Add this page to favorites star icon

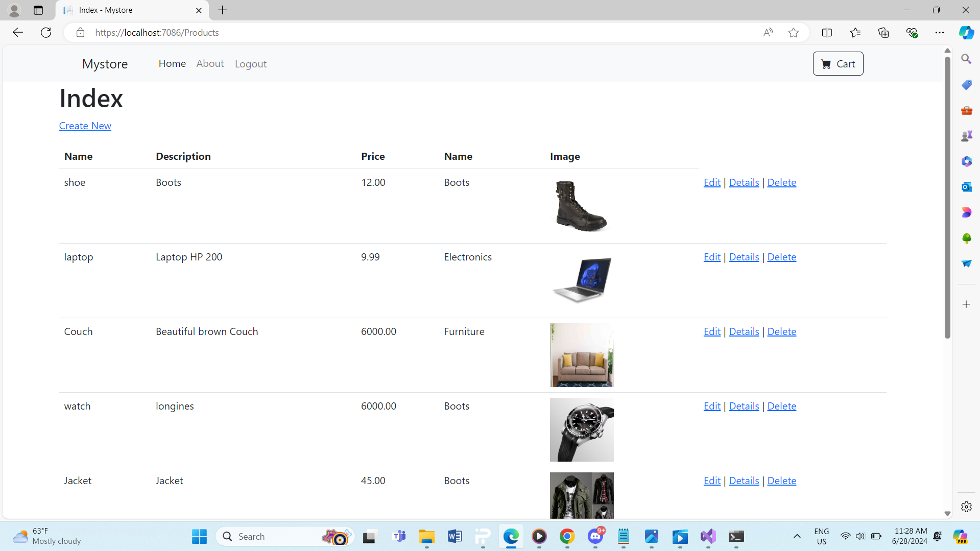(x=793, y=33)
